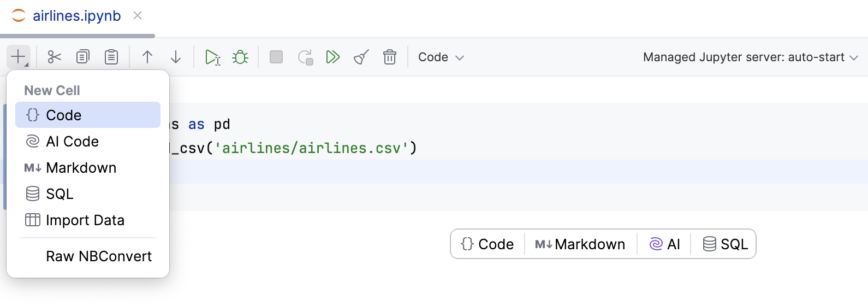The width and height of the screenshot is (868, 305).
Task: Close the airlines.ipynb tab
Action: point(138,16)
